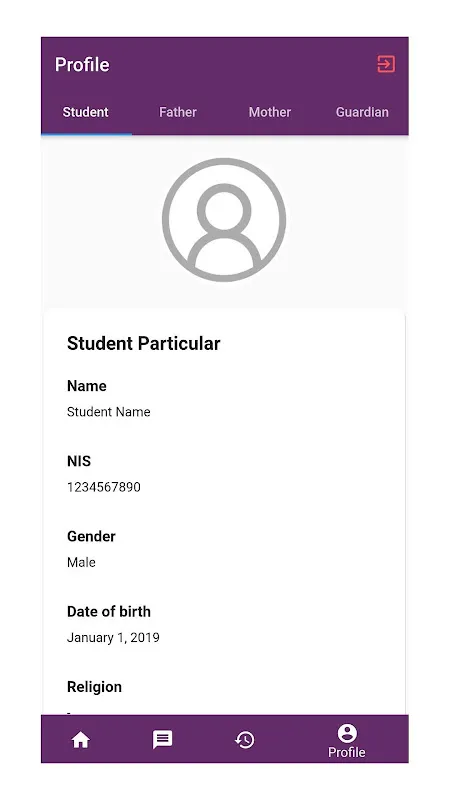The height and width of the screenshot is (800, 450).
Task: Switch to the Father tab
Action: [x=178, y=112]
